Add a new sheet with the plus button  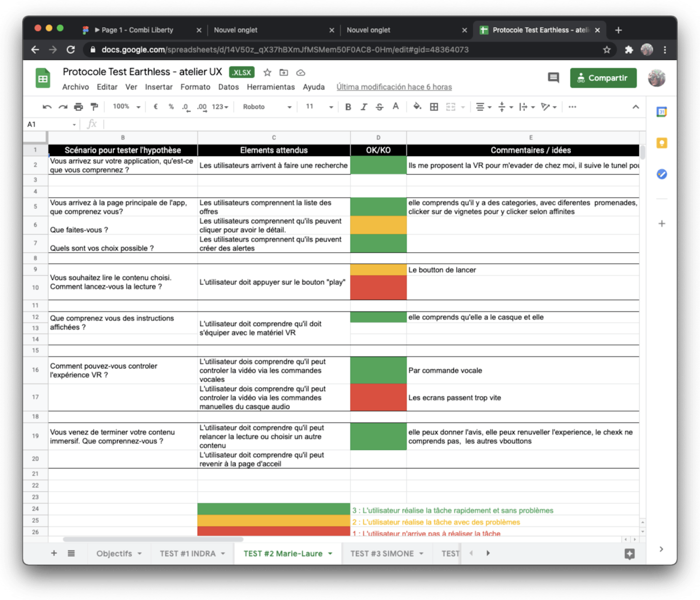(54, 553)
